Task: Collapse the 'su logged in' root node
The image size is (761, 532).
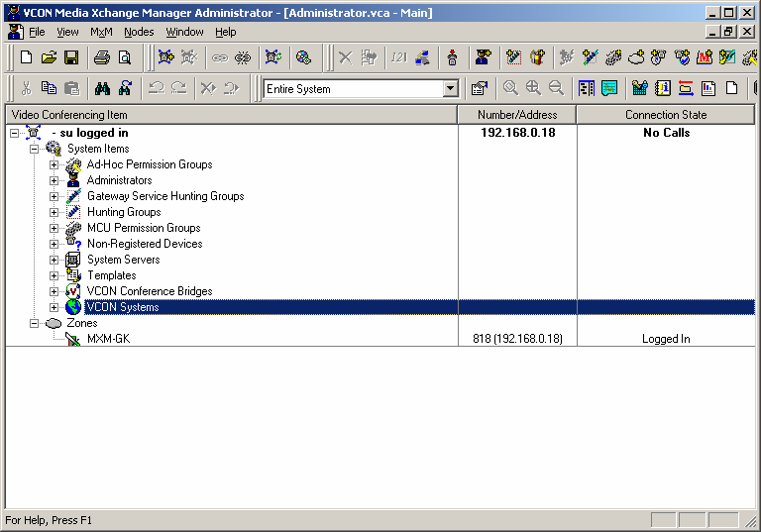Action: (x=15, y=133)
